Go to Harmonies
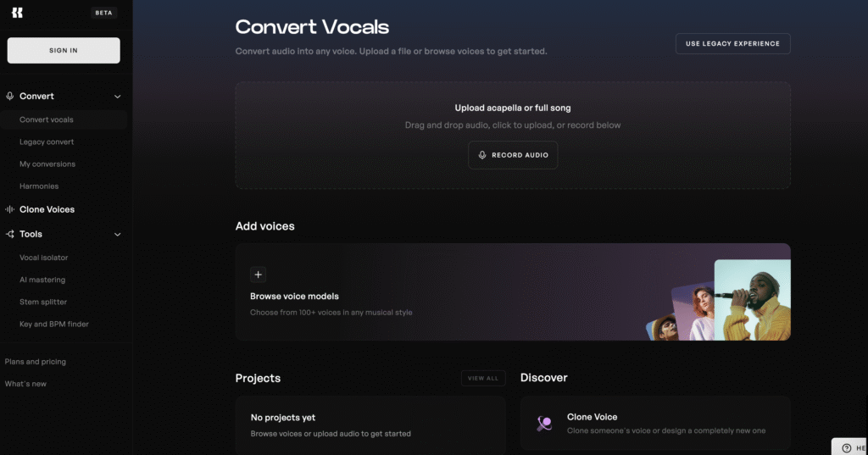 39,186
